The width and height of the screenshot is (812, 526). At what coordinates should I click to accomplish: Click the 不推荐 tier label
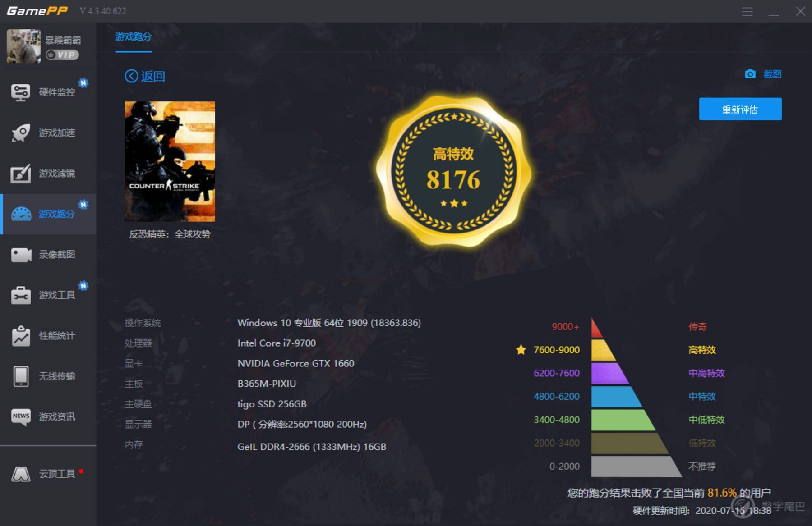[702, 467]
